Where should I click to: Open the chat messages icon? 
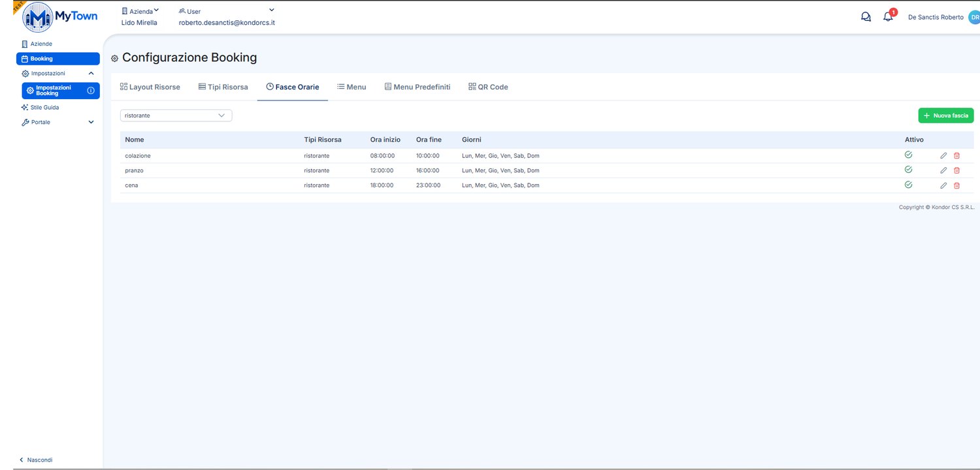(x=866, y=17)
